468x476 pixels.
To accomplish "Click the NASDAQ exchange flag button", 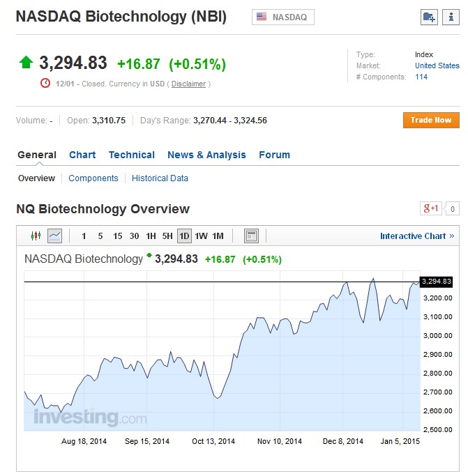I will pos(283,17).
